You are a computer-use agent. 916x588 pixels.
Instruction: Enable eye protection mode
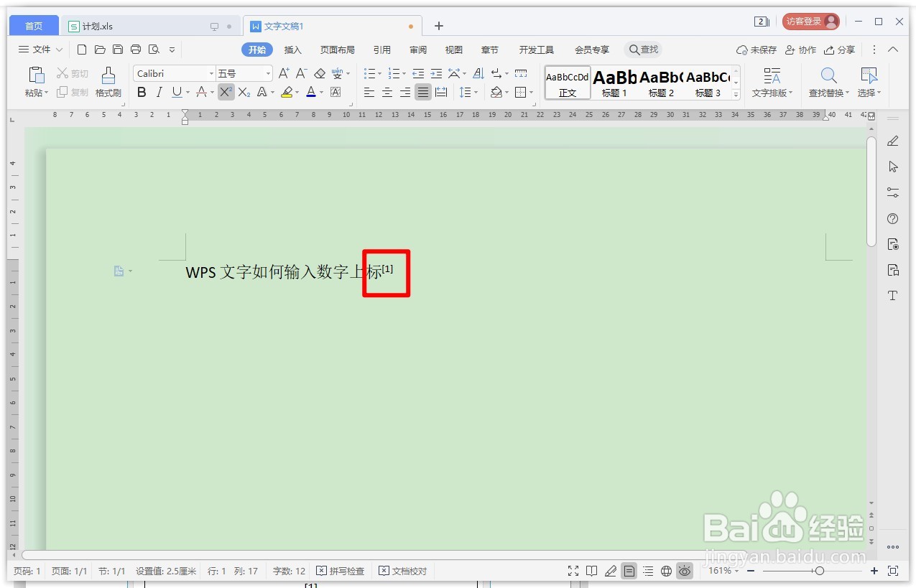coord(684,571)
